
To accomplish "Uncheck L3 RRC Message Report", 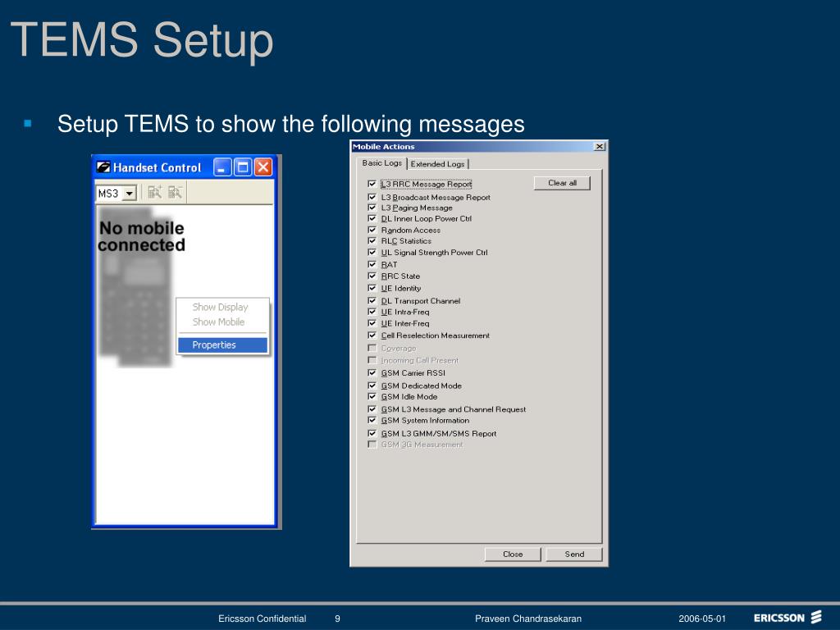I will pyautogui.click(x=372, y=184).
